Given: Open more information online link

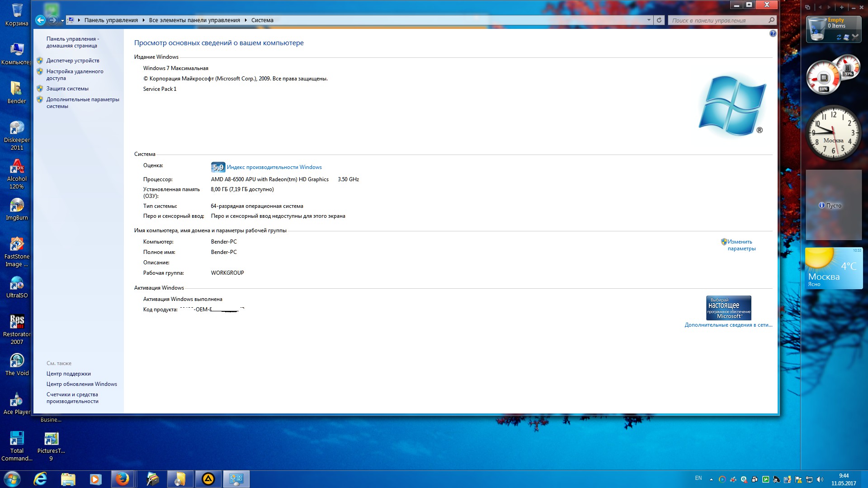Looking at the screenshot, I should pyautogui.click(x=728, y=325).
